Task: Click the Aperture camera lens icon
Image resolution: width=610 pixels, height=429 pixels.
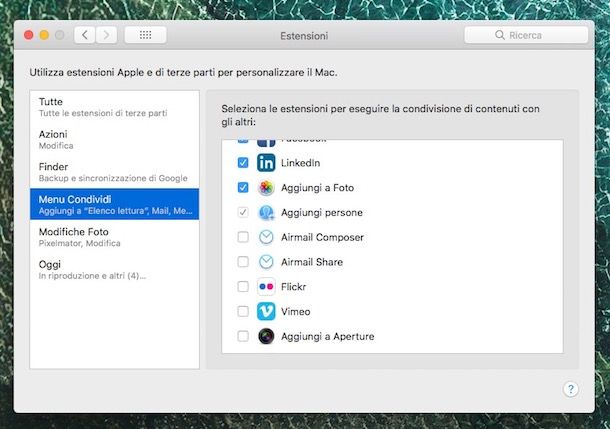Action: [266, 336]
